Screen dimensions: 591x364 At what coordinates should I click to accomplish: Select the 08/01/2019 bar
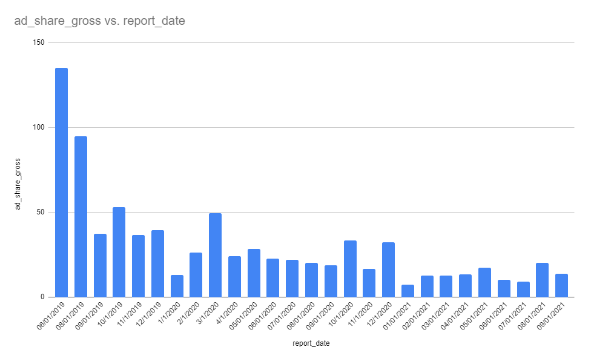pos(81,217)
